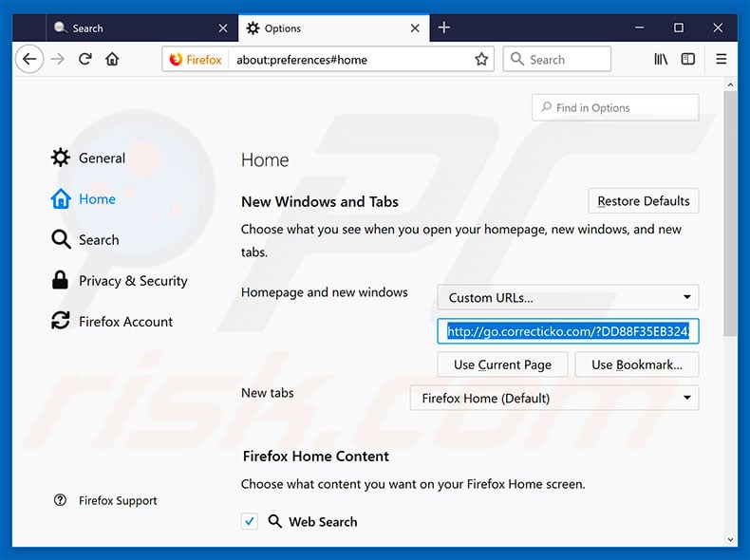Click Use Current Page button
The height and width of the screenshot is (560, 750).
click(502, 364)
